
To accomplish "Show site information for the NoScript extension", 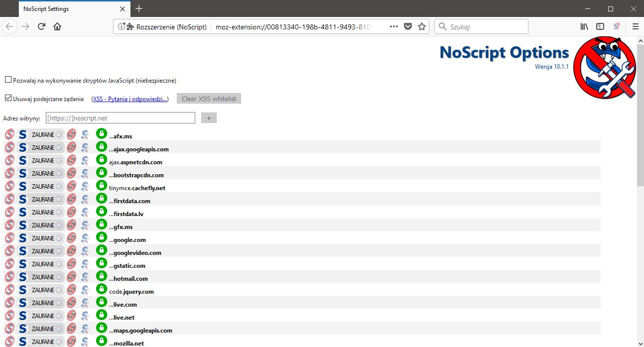I will 122,26.
